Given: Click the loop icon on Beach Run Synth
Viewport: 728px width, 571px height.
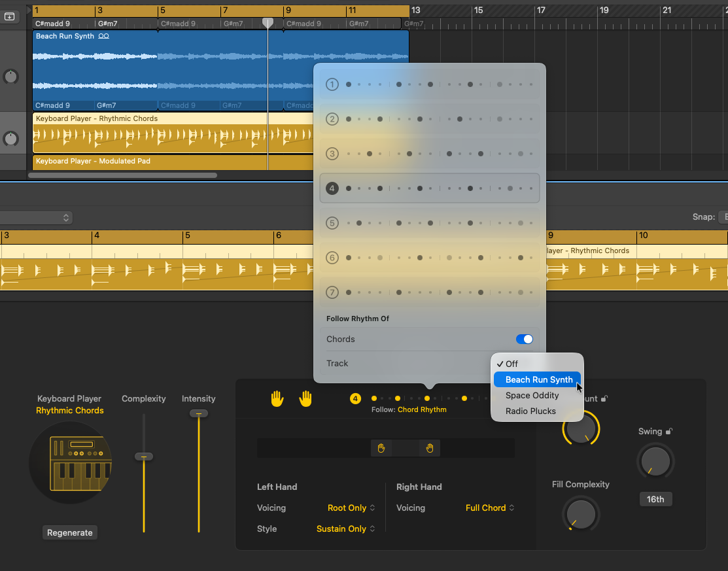Looking at the screenshot, I should pos(104,37).
